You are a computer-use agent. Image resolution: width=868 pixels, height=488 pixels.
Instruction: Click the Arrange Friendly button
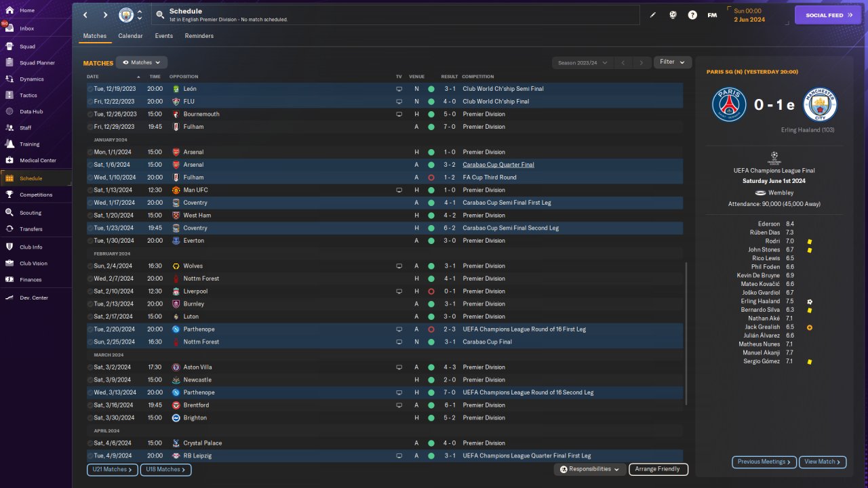click(x=658, y=469)
